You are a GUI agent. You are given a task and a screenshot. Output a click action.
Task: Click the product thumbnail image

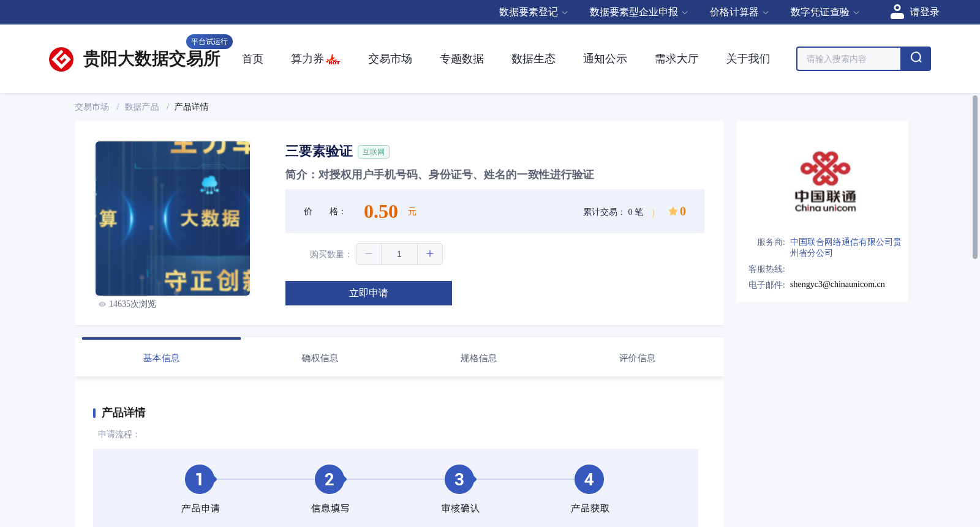[173, 219]
